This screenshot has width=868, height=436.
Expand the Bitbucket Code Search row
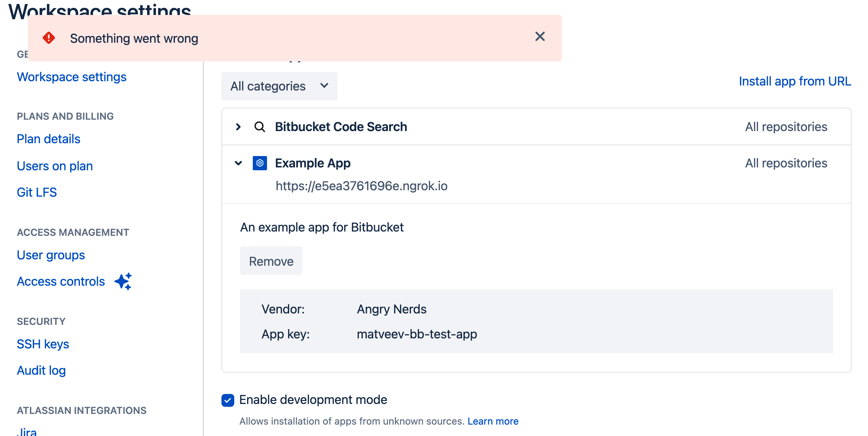point(238,127)
